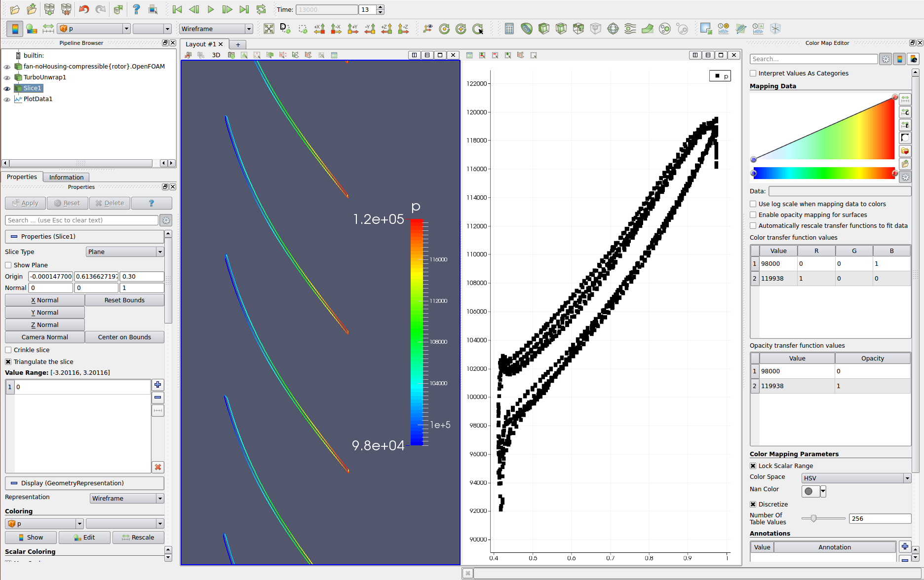Click Reset Camera icon in toolbar

(x=269, y=29)
